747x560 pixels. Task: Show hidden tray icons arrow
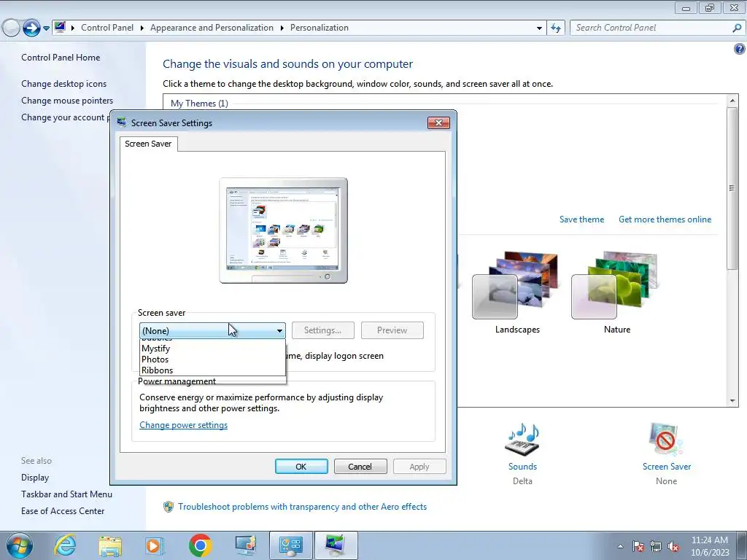[x=620, y=546]
